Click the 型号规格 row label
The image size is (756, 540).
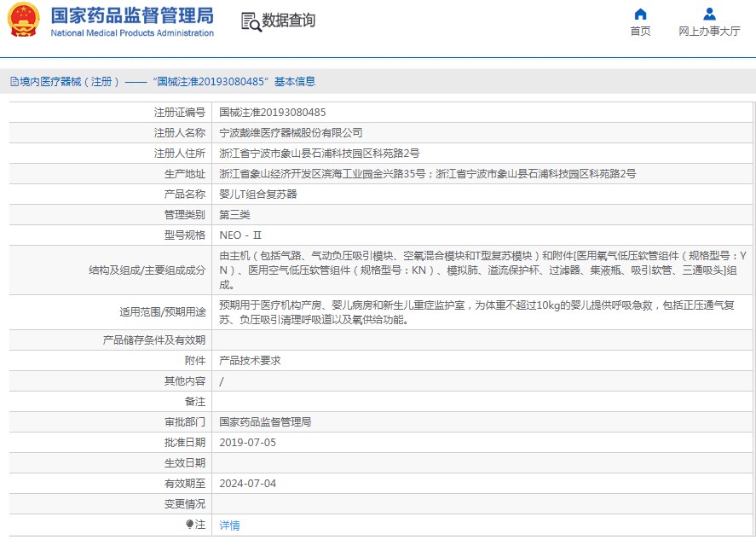tap(185, 235)
